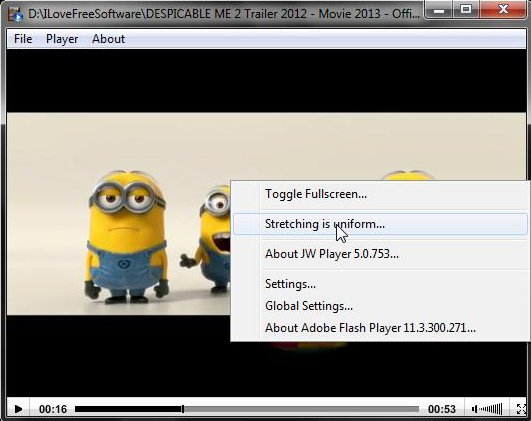Select Toggle Fullscreen in the context menu
Viewport: 531px width, 421px height.
(379, 194)
